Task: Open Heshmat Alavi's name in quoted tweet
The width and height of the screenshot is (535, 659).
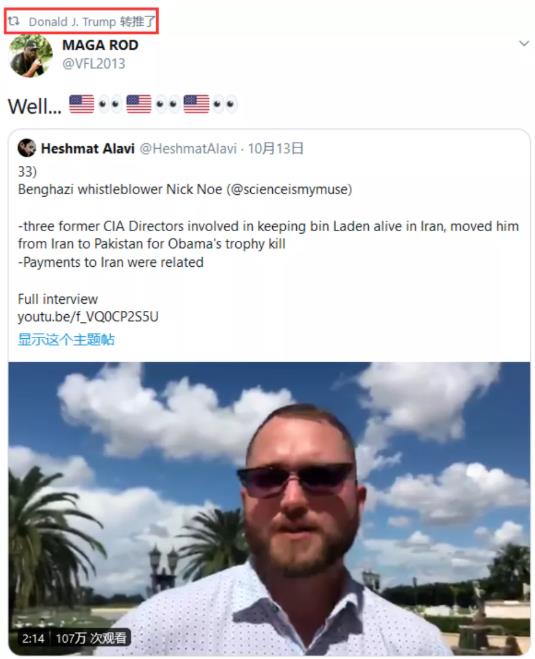Action: [x=87, y=148]
